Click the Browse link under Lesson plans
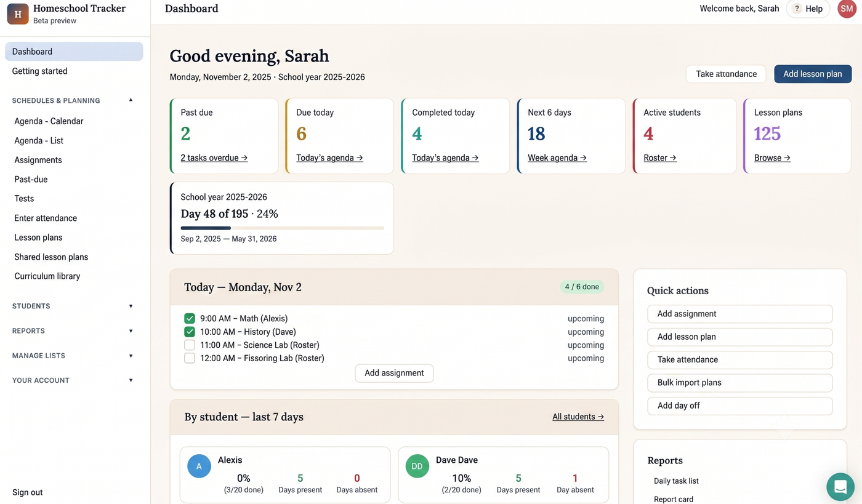Image resolution: width=862 pixels, height=504 pixels. point(772,158)
